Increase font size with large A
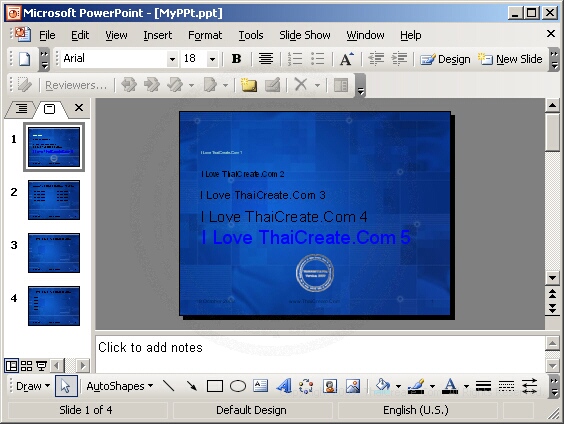564x424 pixels. point(347,59)
